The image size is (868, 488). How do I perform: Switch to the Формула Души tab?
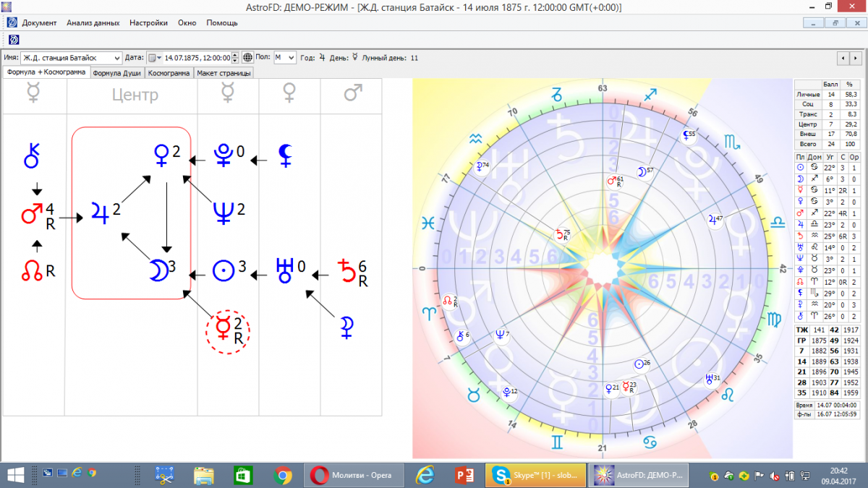click(x=116, y=73)
